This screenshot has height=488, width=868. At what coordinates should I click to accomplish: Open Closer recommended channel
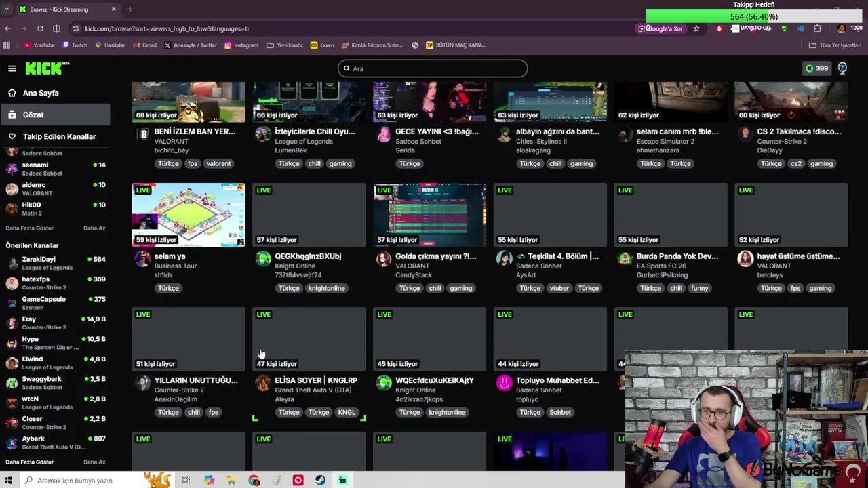[x=56, y=422]
